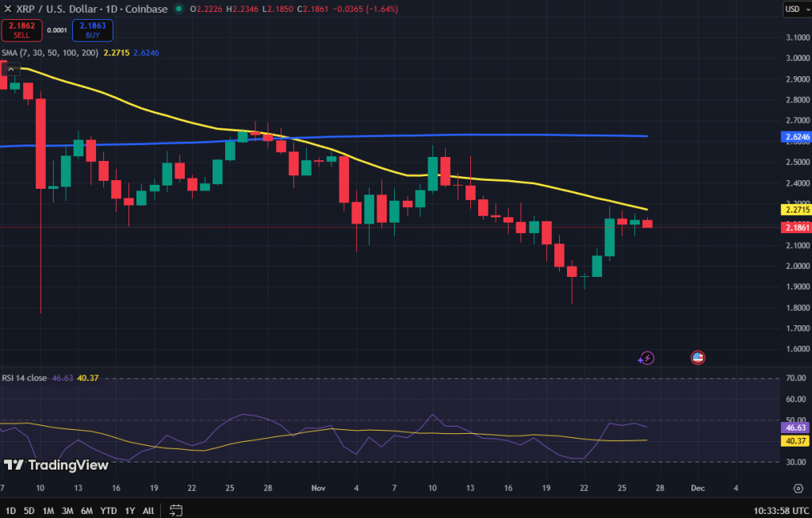This screenshot has height=518, width=812.
Task: Click the −0.0365 (−1.64%) change value
Action: point(365,9)
